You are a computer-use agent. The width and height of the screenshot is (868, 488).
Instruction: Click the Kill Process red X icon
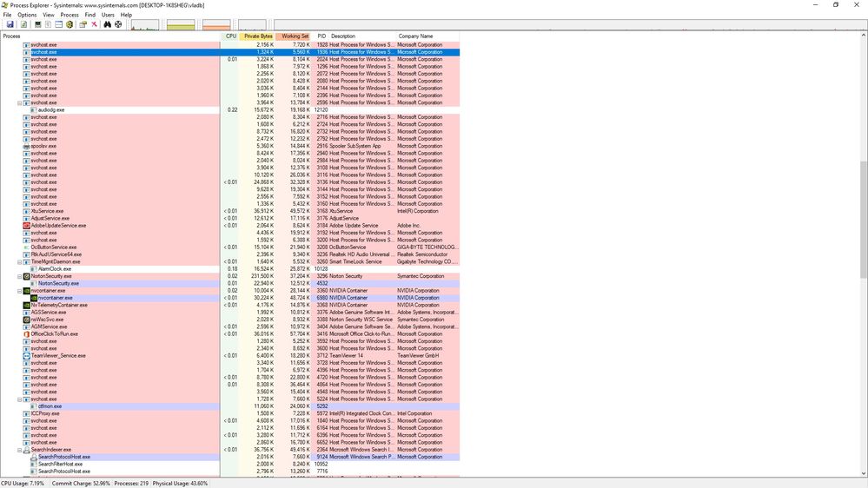coord(94,24)
